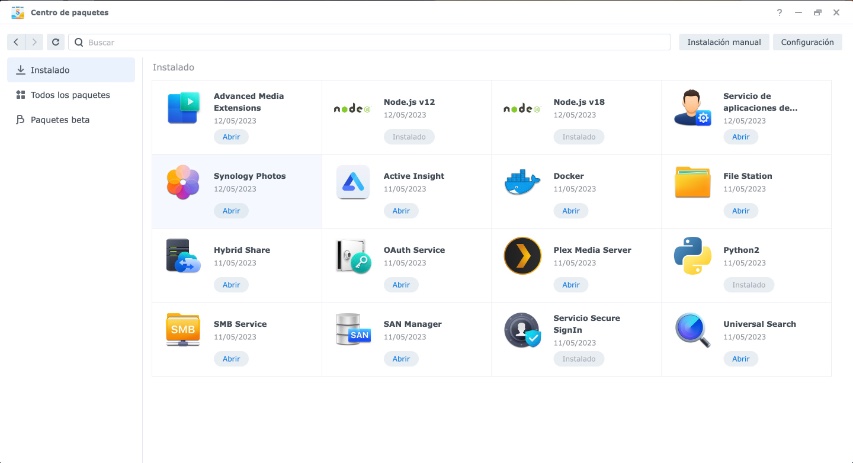Open File Station with Abrir button
Image resolution: width=853 pixels, height=463 pixels.
740,211
